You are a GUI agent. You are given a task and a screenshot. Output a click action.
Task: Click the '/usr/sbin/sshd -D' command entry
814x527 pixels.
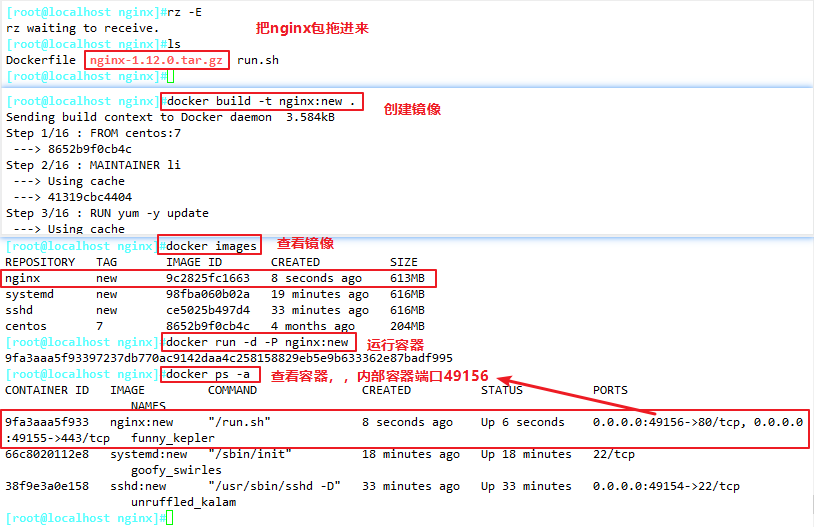click(275, 487)
